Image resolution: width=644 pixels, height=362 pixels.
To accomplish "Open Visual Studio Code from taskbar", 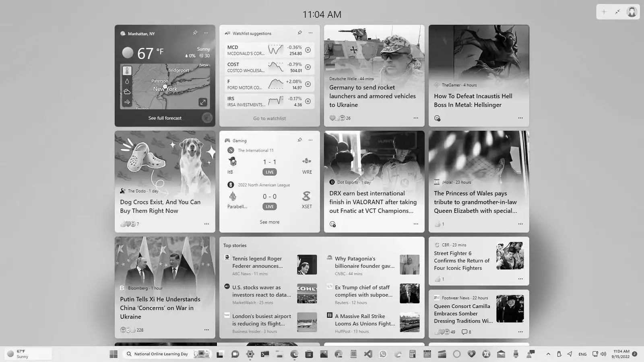I will click(x=368, y=354).
